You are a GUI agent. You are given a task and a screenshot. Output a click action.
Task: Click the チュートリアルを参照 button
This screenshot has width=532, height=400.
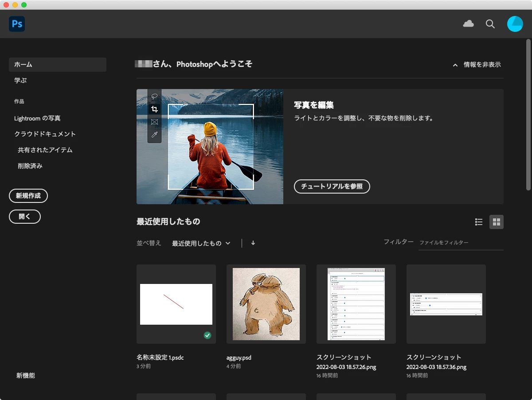tap(332, 186)
